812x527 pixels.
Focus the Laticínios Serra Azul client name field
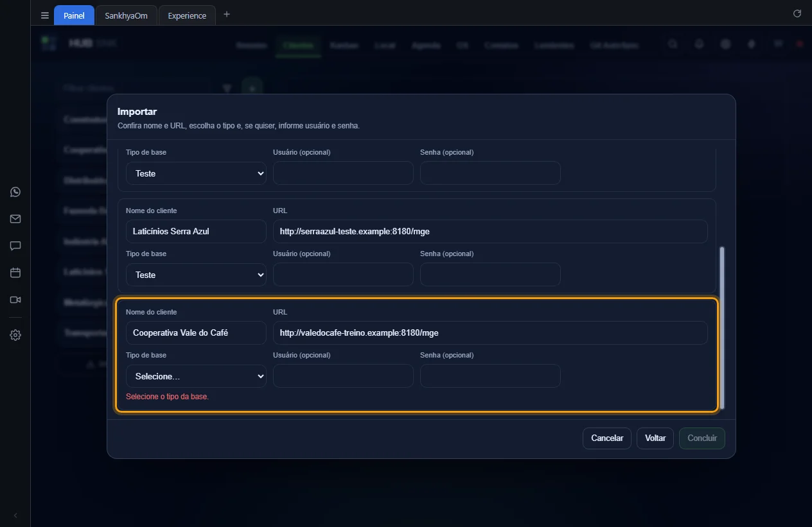point(196,232)
